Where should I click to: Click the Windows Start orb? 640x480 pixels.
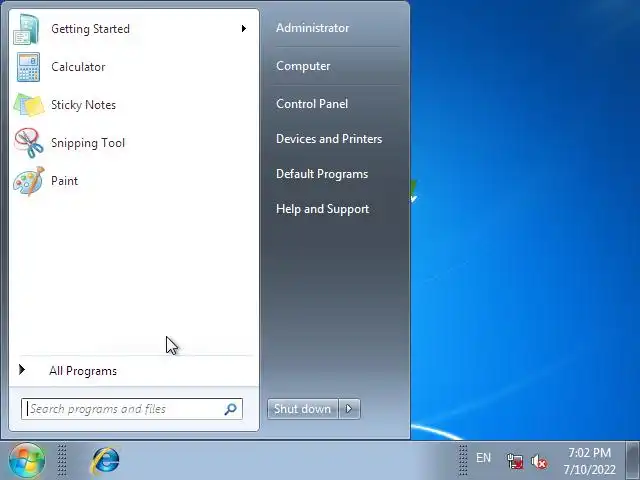pos(27,460)
